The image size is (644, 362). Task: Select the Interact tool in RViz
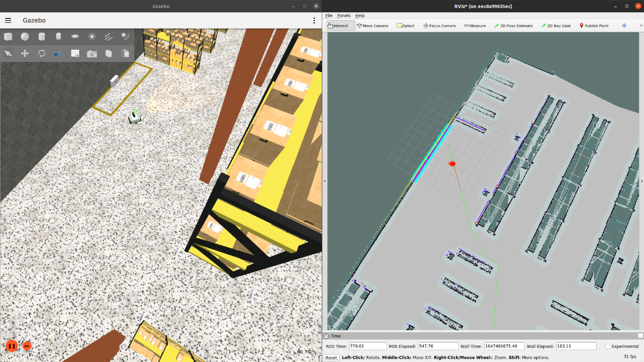click(x=340, y=26)
